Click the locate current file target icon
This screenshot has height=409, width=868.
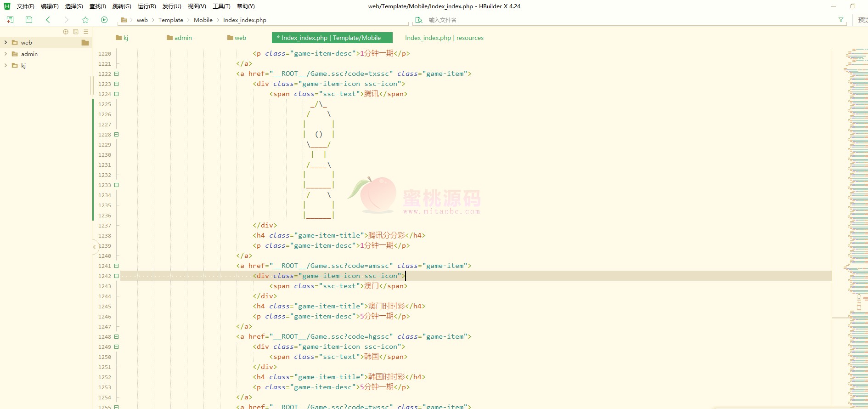pos(66,32)
